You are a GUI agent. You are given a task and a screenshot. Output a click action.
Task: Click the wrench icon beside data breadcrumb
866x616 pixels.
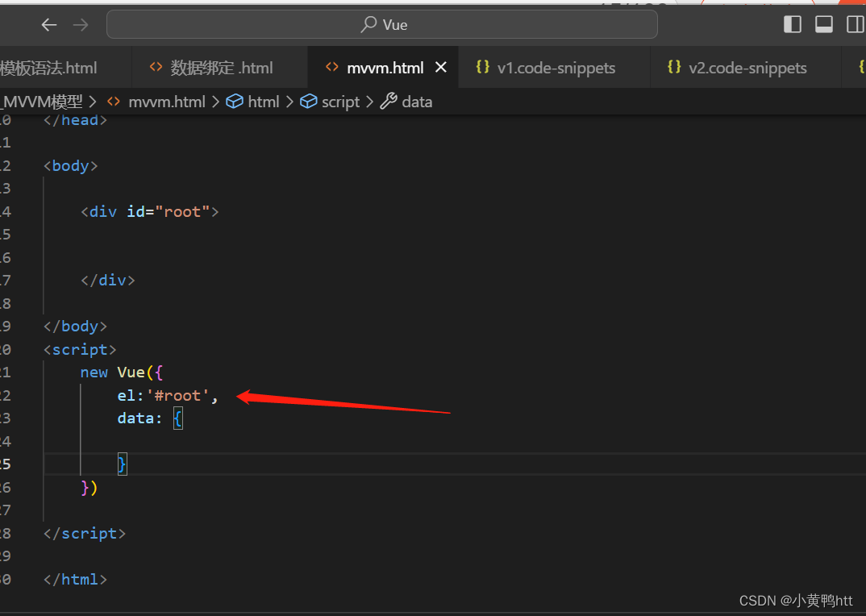click(x=389, y=101)
